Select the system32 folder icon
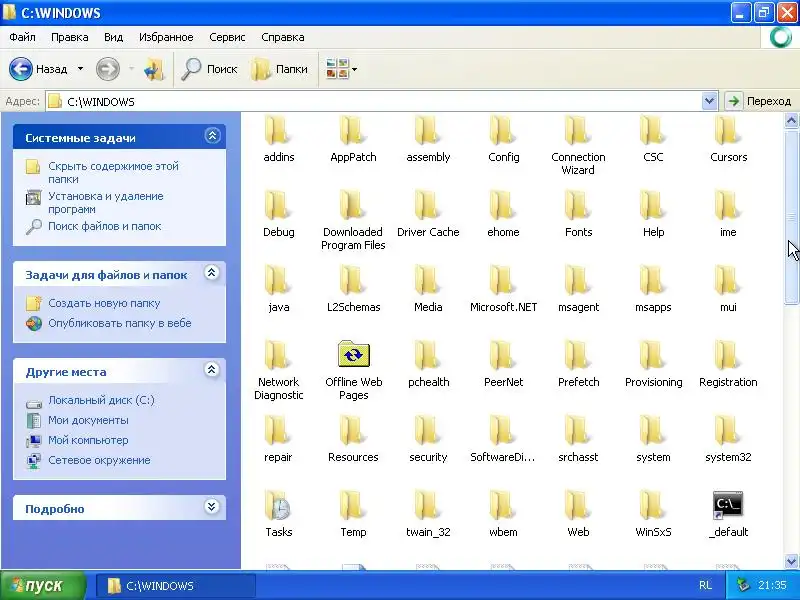This screenshot has height=600, width=800. [728, 430]
